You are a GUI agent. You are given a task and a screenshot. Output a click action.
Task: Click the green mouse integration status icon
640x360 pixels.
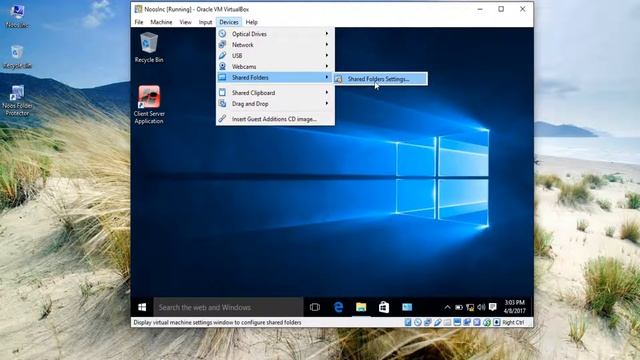[x=487, y=322]
